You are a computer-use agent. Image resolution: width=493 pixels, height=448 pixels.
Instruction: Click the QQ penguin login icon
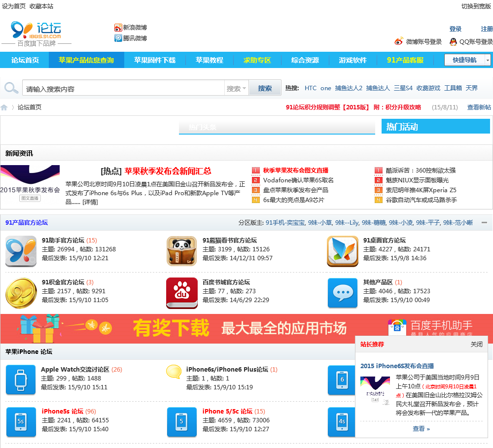click(x=453, y=41)
